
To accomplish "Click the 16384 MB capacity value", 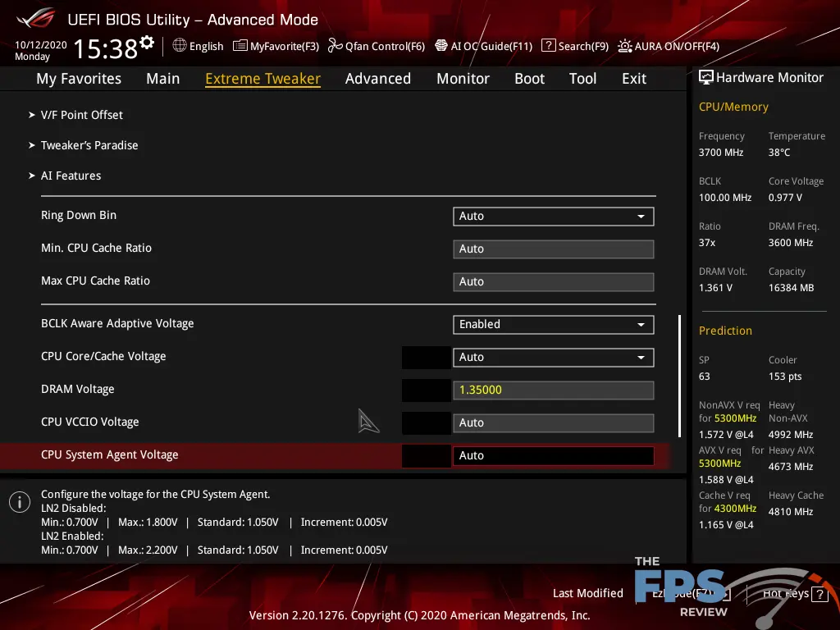I will 791,288.
